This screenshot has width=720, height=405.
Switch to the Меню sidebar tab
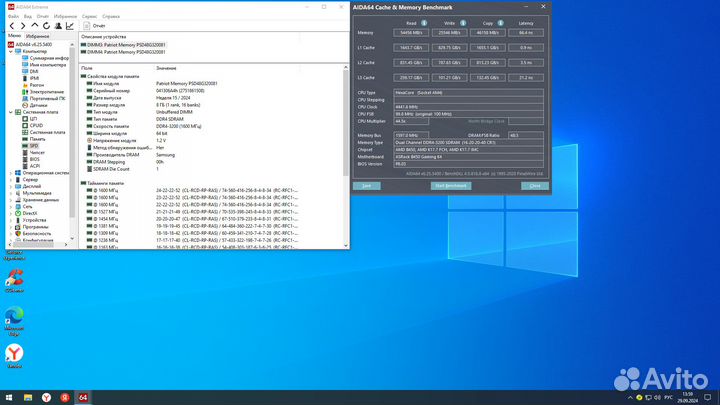[x=14, y=36]
